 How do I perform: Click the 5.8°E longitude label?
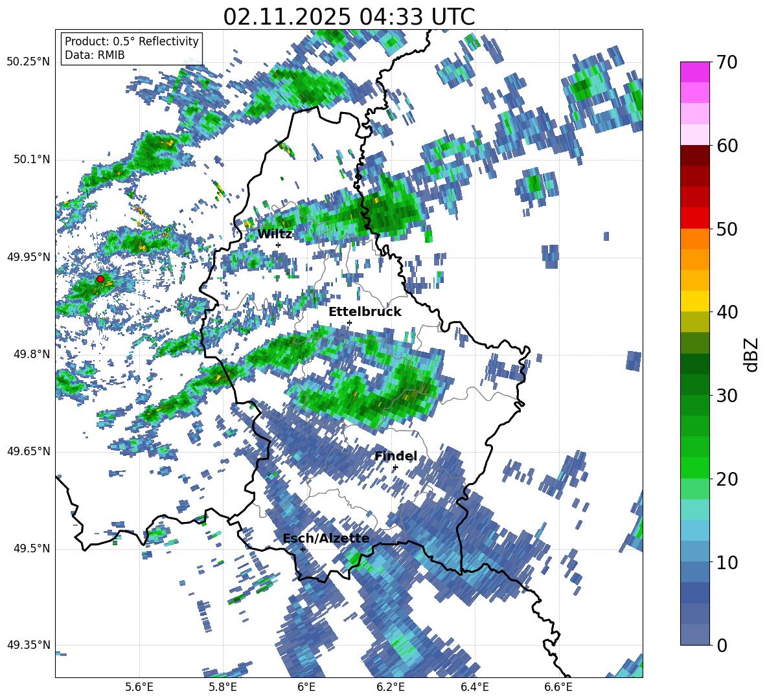click(223, 687)
